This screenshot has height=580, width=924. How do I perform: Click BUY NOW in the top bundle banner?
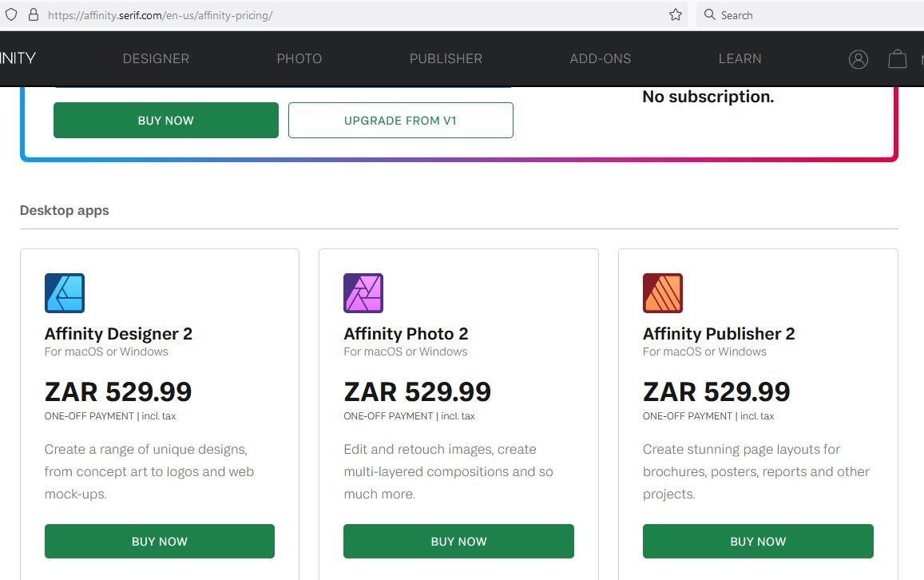tap(166, 121)
